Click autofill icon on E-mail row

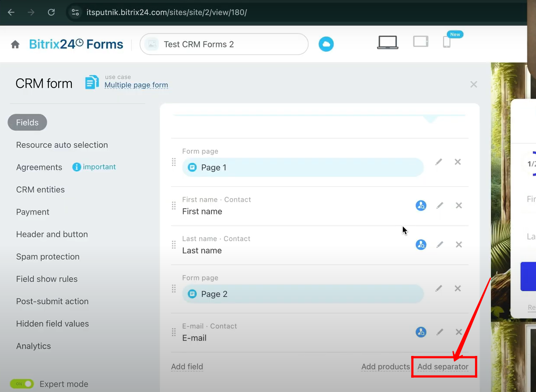[x=421, y=332]
